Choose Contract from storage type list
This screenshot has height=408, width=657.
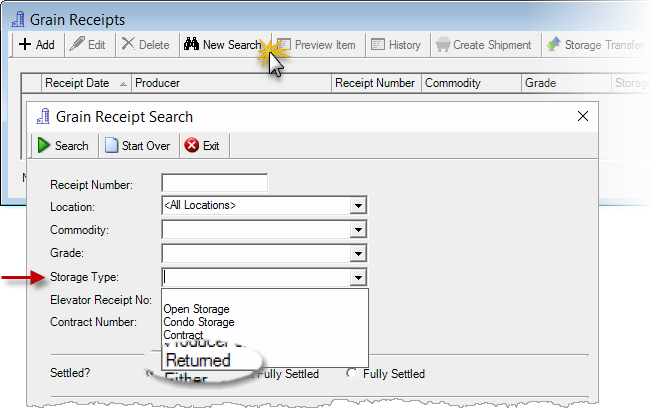[x=183, y=335]
